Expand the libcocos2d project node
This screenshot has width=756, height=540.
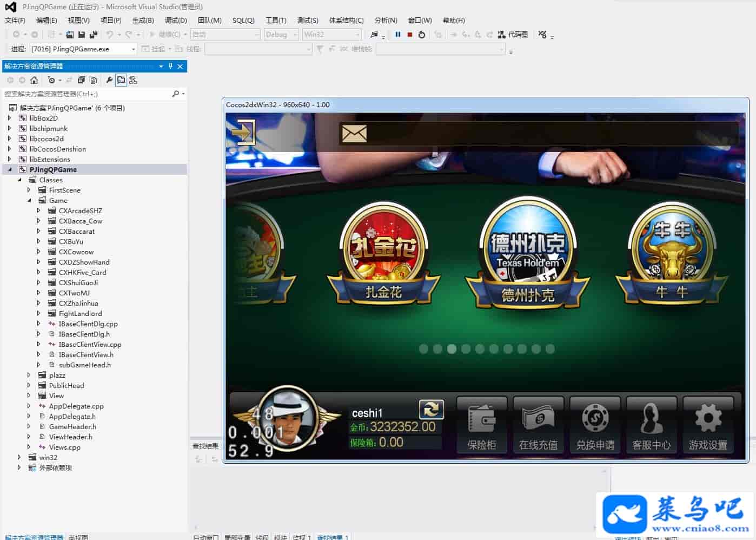tap(9, 139)
